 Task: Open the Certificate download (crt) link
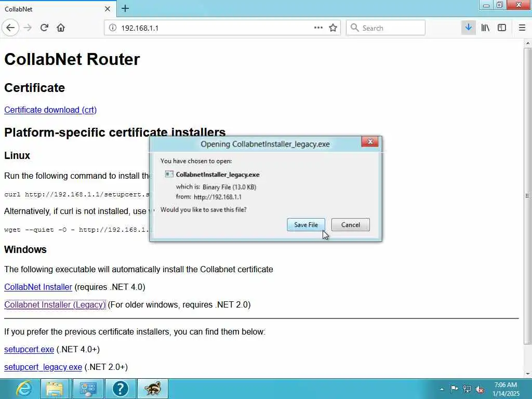(x=50, y=110)
